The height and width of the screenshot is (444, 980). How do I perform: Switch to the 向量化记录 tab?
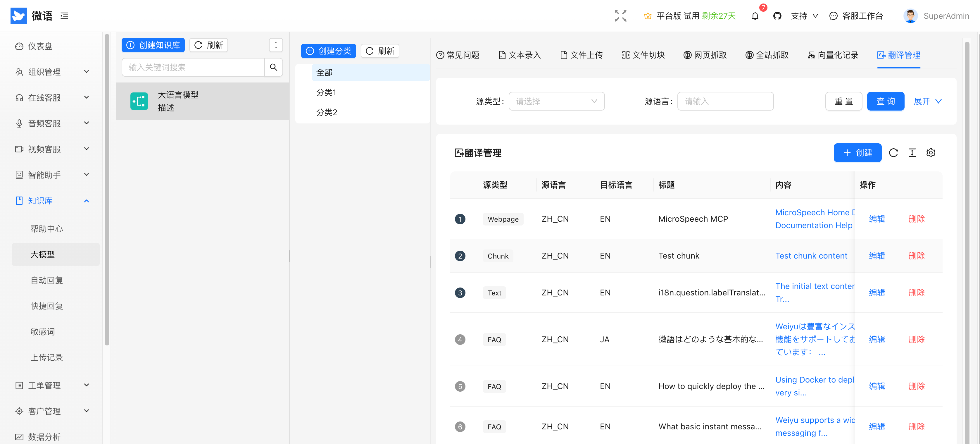(833, 55)
